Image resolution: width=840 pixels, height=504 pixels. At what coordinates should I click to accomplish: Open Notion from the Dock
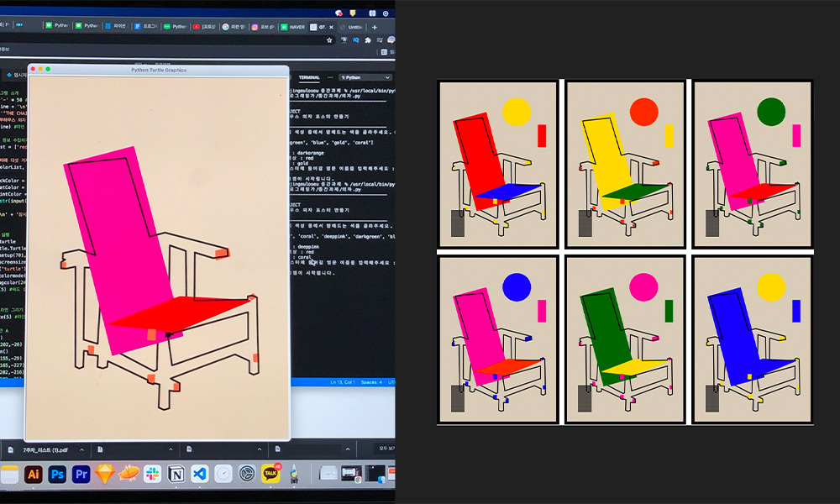tap(176, 474)
